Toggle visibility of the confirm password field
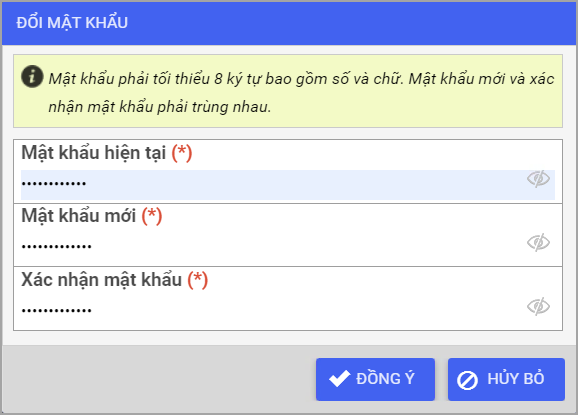578x415 pixels. tap(538, 306)
